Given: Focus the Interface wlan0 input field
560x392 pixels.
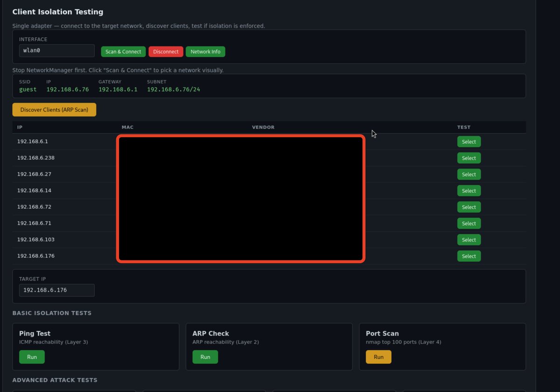Looking at the screenshot, I should coord(57,50).
